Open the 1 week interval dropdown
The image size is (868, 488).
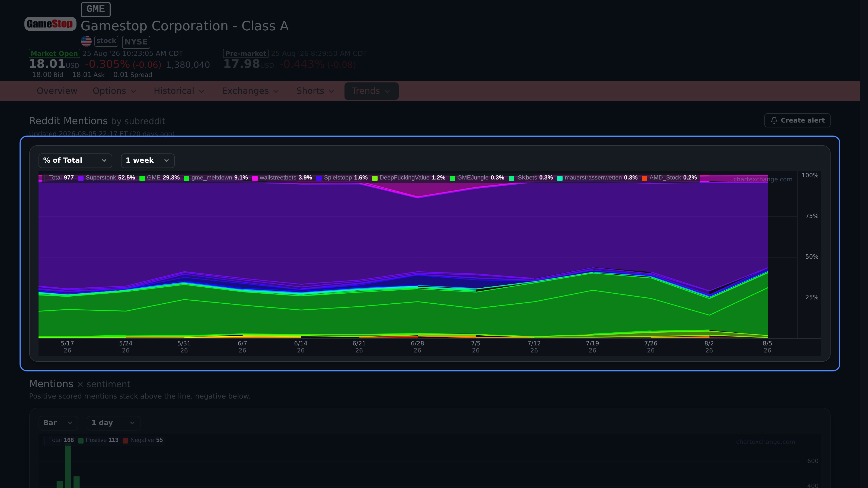[x=148, y=161]
